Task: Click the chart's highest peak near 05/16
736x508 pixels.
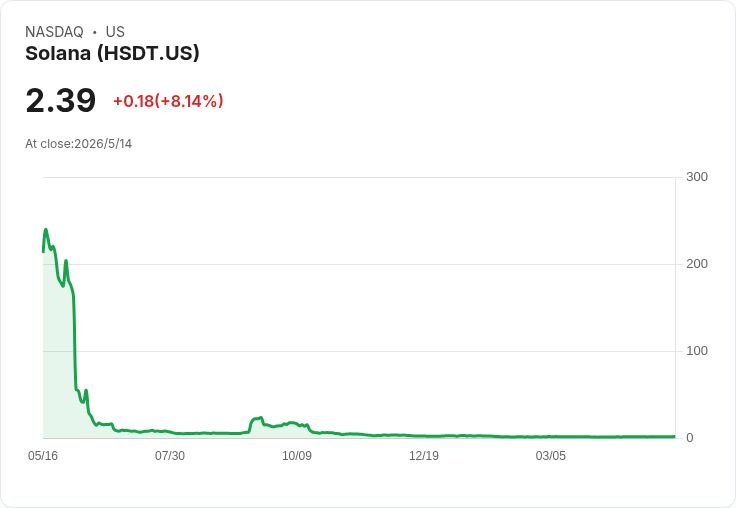Action: [46, 230]
